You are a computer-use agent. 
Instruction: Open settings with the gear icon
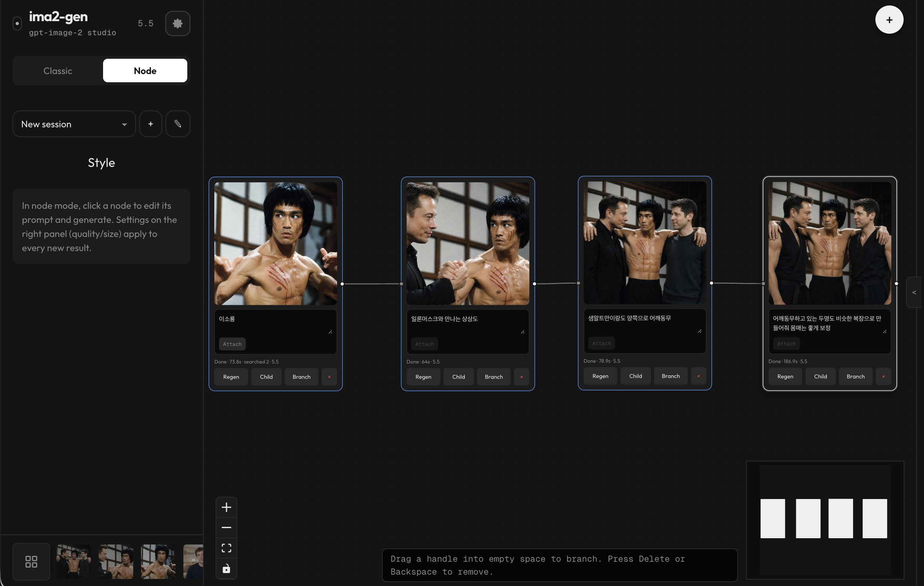[178, 24]
